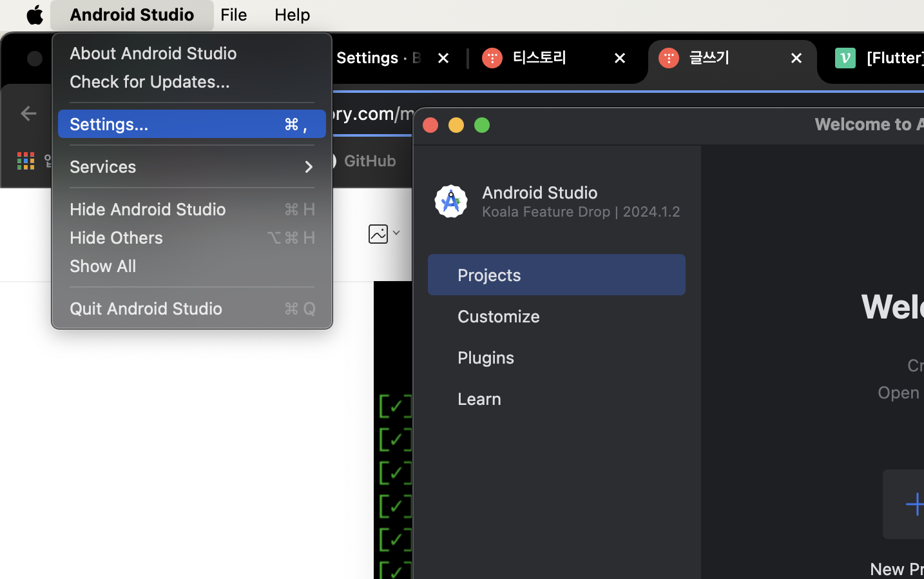
Task: Select Projects in the welcome sidebar
Action: (557, 275)
